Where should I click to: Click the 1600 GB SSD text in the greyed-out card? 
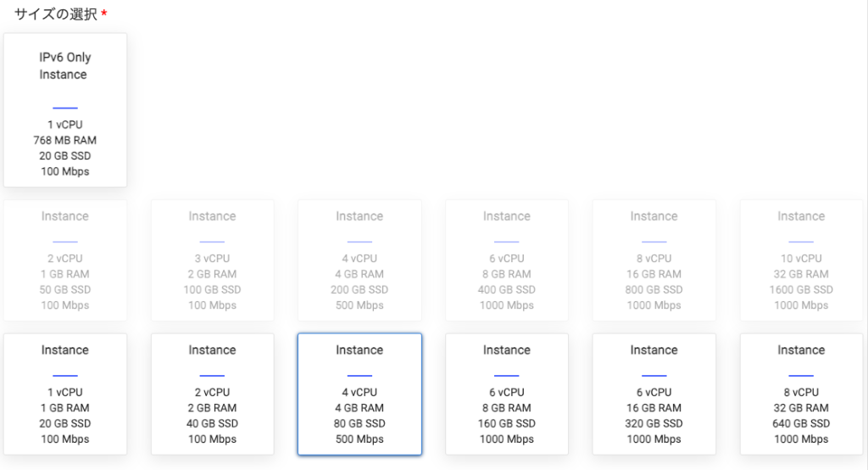801,289
